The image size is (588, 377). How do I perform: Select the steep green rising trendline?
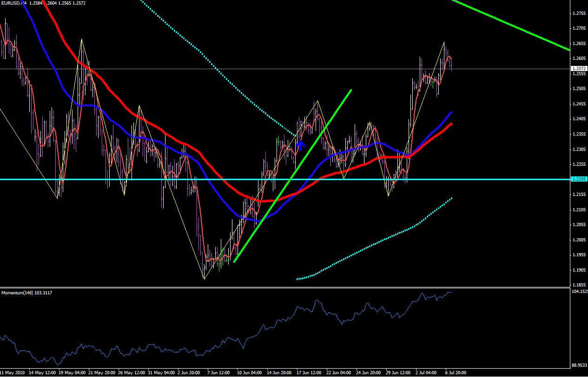pos(293,175)
